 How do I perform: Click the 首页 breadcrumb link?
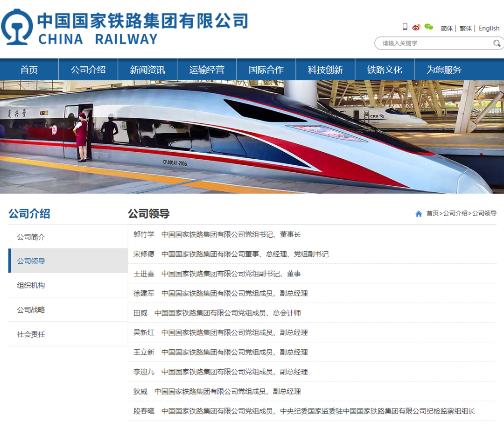[432, 213]
